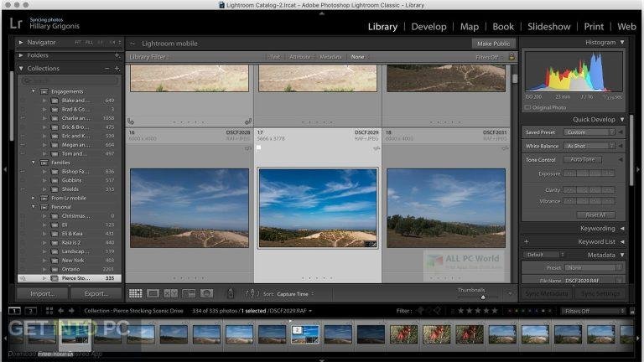Select main window display 1 button
Image resolution: width=644 pixels, height=362 pixels.
pyautogui.click(x=14, y=311)
